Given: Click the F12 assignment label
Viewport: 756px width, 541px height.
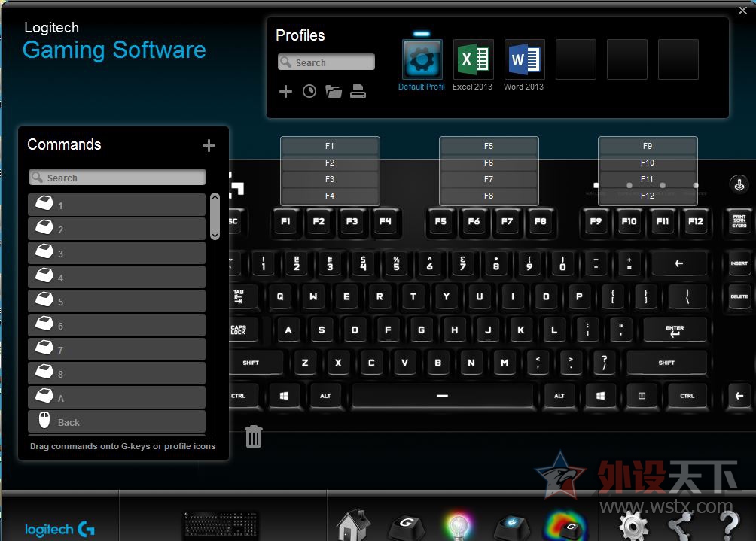Looking at the screenshot, I should [x=648, y=196].
